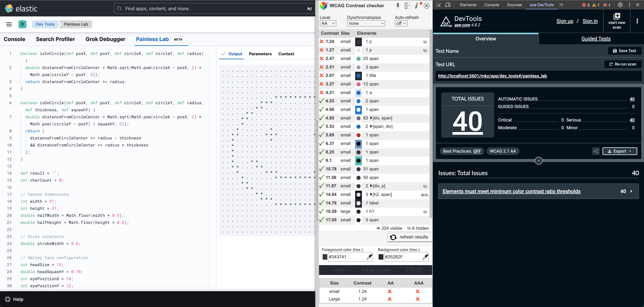Open the Guided Tests tab

[x=596, y=39]
